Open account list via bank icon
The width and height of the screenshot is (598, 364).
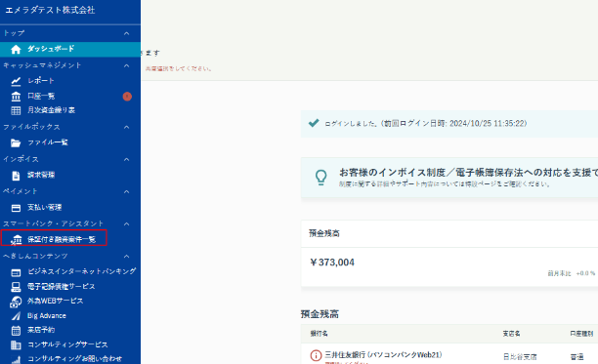pyautogui.click(x=16, y=97)
